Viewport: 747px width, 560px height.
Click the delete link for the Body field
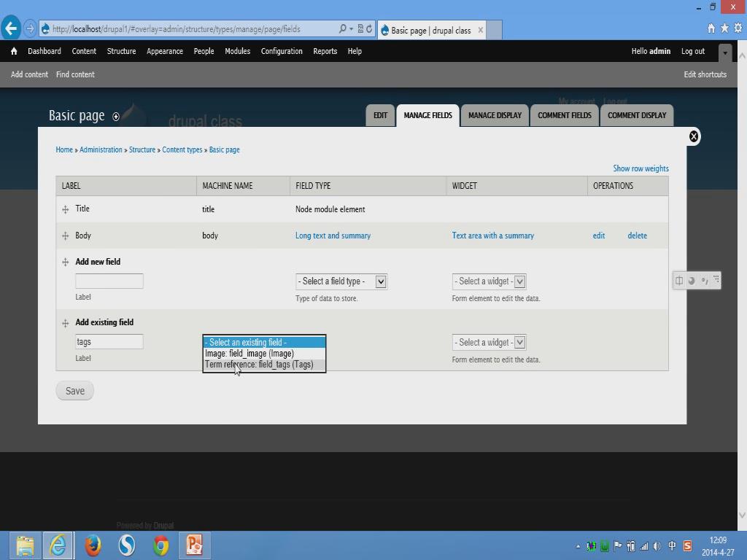click(x=637, y=236)
